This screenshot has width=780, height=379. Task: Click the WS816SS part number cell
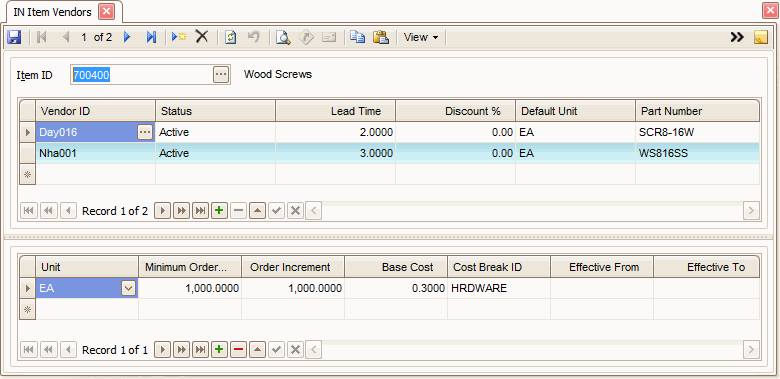[x=697, y=153]
